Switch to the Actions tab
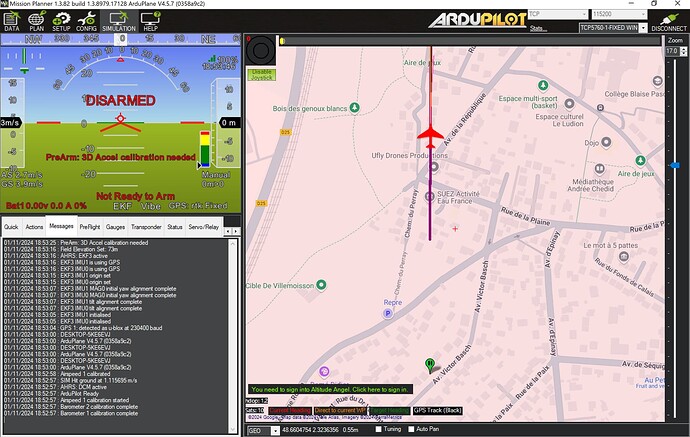This screenshot has height=437, width=690. pos(34,227)
